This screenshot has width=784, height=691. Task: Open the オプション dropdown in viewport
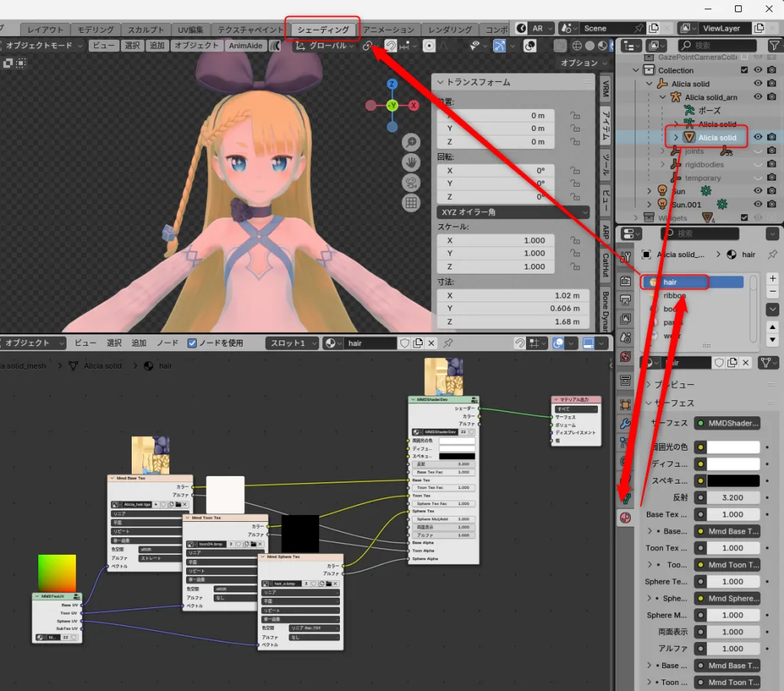[x=583, y=63]
